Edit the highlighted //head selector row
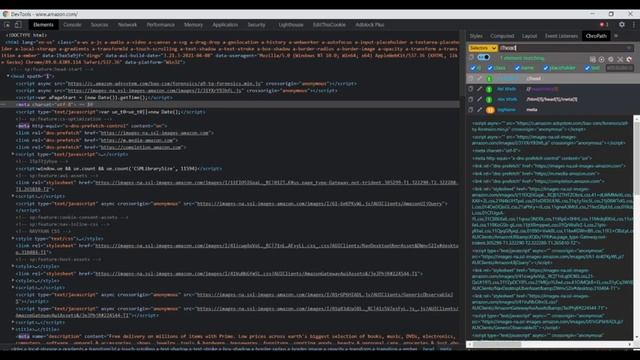Viewport: 640px width, 360px height. [x=480, y=78]
